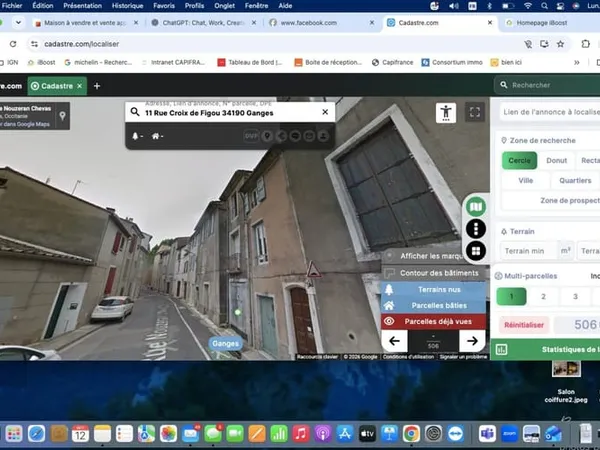Select multi-parcelles count 2
This screenshot has width=600, height=450.
click(543, 297)
